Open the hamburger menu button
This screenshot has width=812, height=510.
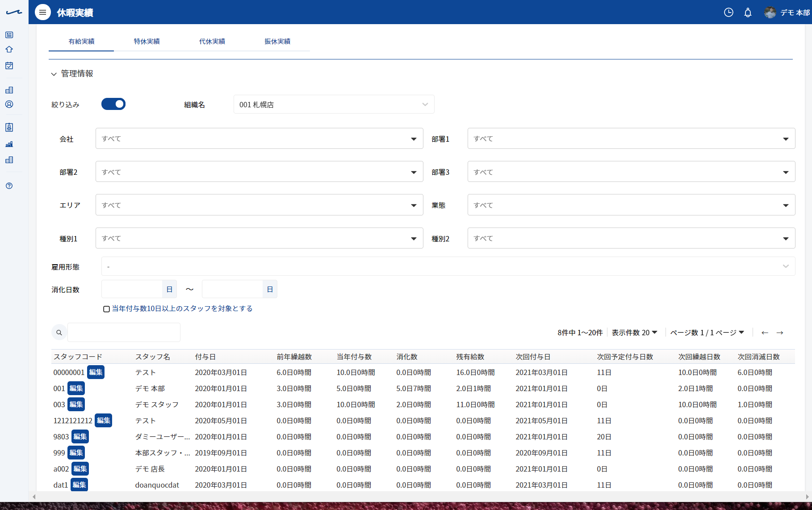click(42, 13)
